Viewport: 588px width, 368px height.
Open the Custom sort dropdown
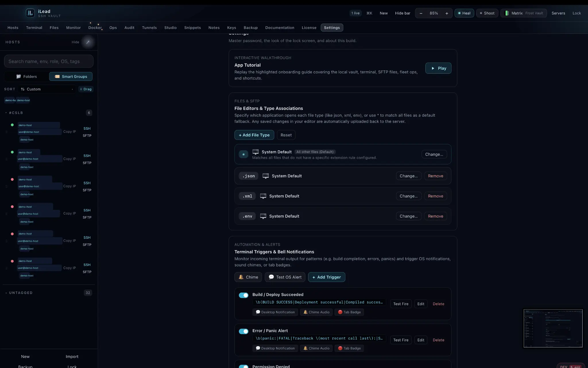(x=47, y=89)
